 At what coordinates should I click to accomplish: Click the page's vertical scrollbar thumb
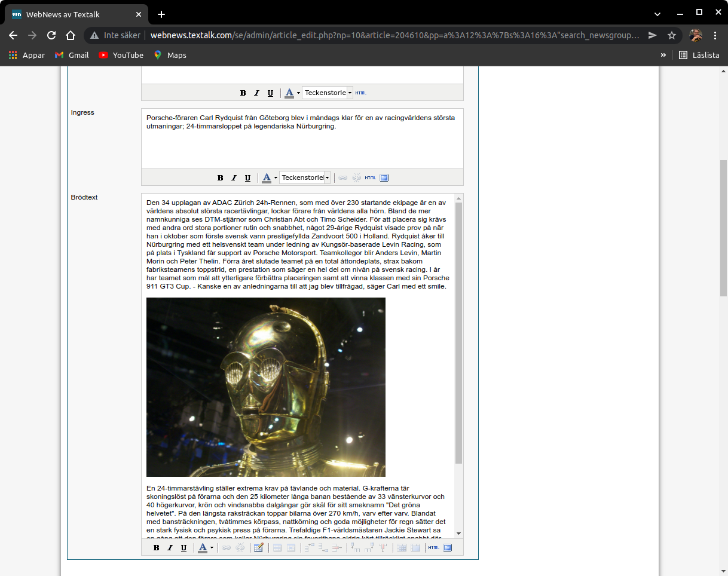point(723,228)
